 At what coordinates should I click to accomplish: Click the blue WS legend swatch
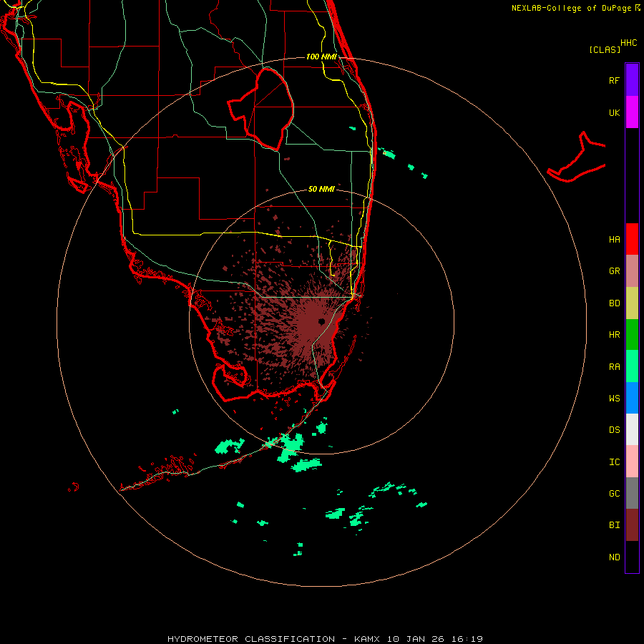[632, 398]
